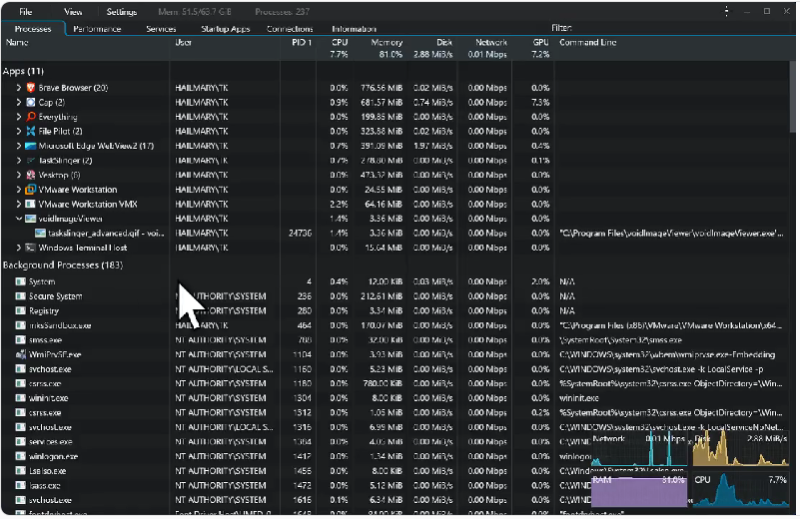
Task: Click the CPU usage mini graph
Action: click(741, 491)
